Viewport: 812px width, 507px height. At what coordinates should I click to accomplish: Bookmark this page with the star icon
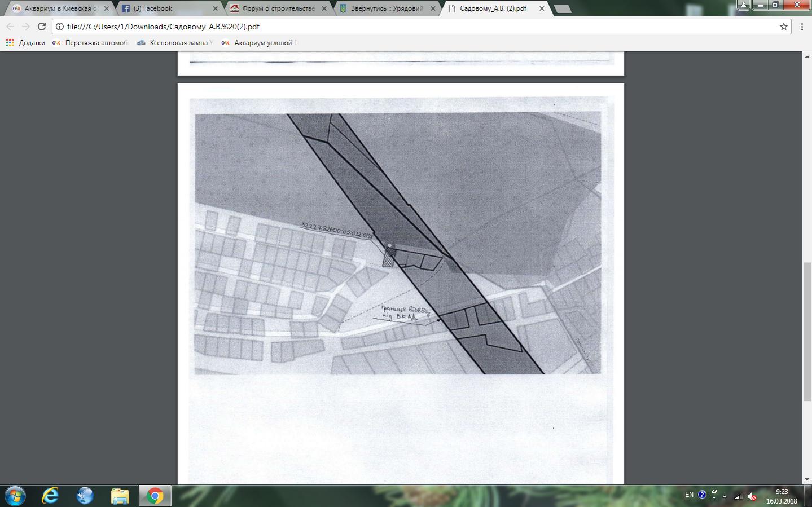(x=783, y=27)
